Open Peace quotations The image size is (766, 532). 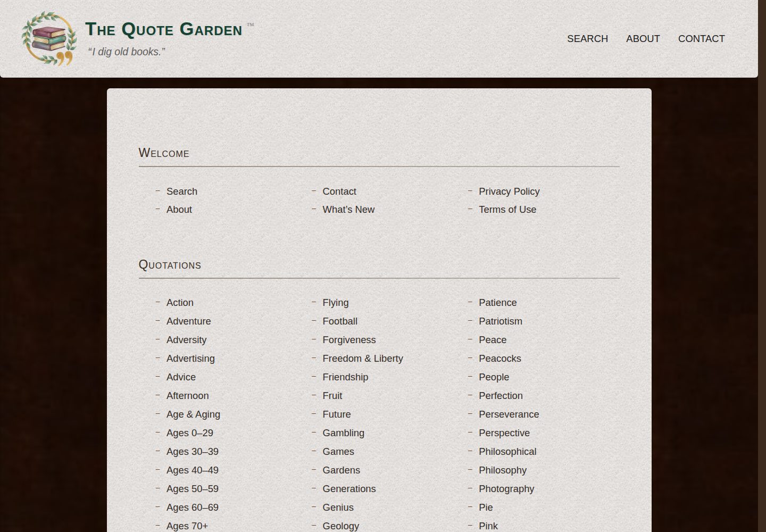[x=493, y=340]
